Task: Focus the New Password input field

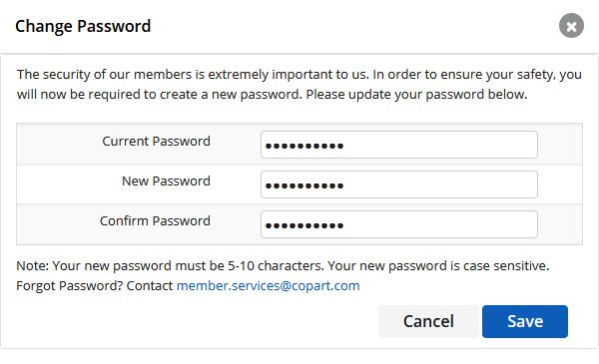Action: 398,184
